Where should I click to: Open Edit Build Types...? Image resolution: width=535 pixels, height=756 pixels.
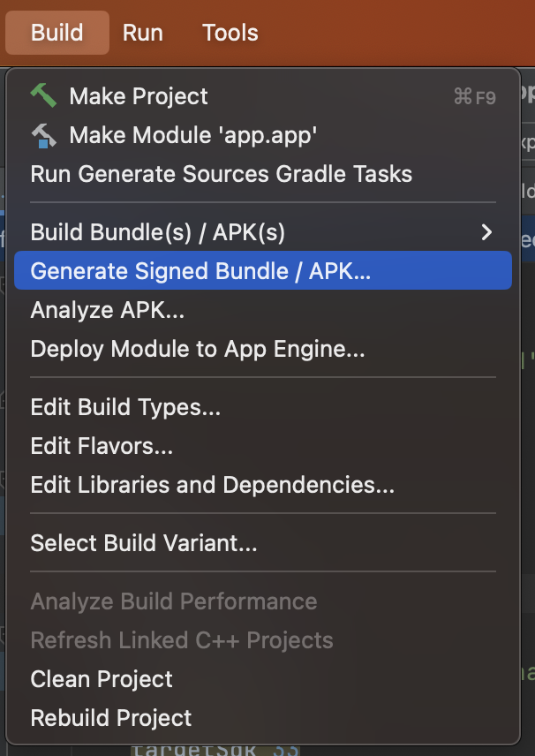pos(125,407)
